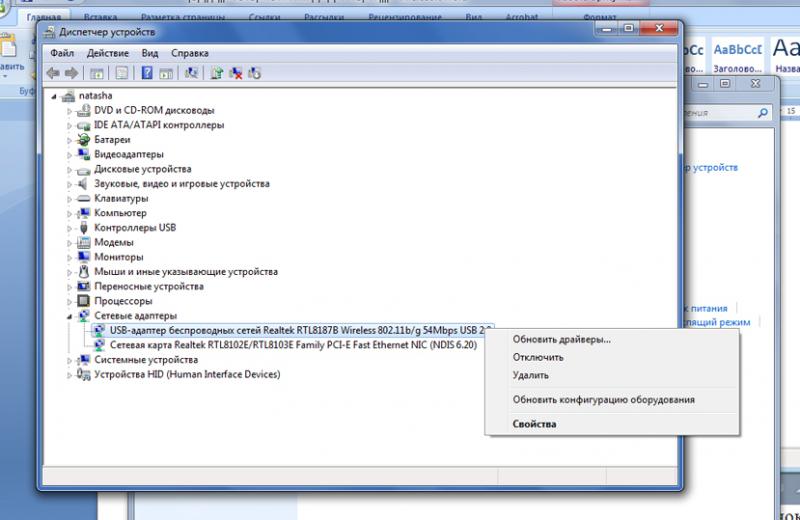800x520 pixels.
Task: Select the Клавиатуры tree row text
Action: (x=121, y=199)
